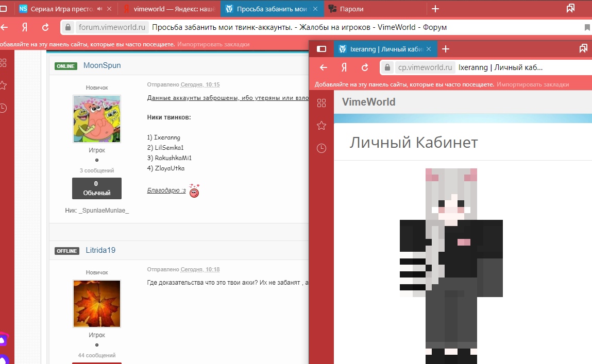The width and height of the screenshot is (592, 364).
Task: Click the Благодарю :з underlined text
Action: click(166, 190)
